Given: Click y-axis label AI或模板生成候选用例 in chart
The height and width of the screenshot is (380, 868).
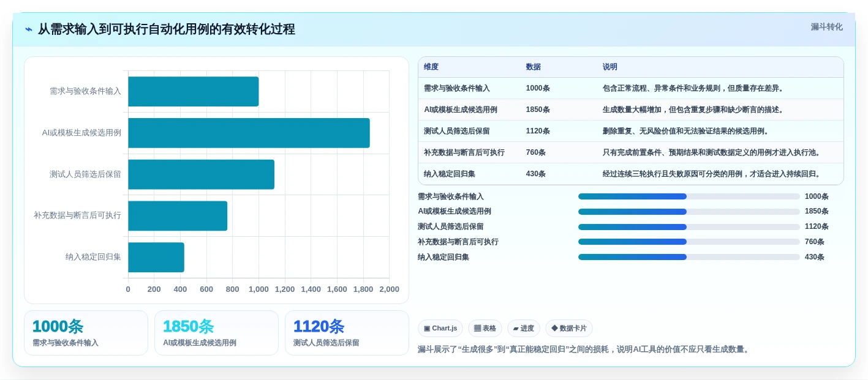Looking at the screenshot, I should pos(81,133).
